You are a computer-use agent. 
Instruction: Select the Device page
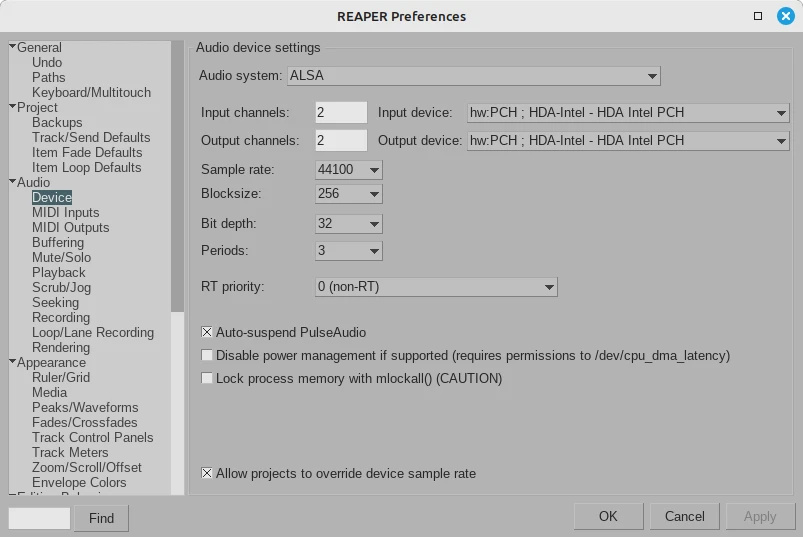pyautogui.click(x=52, y=198)
